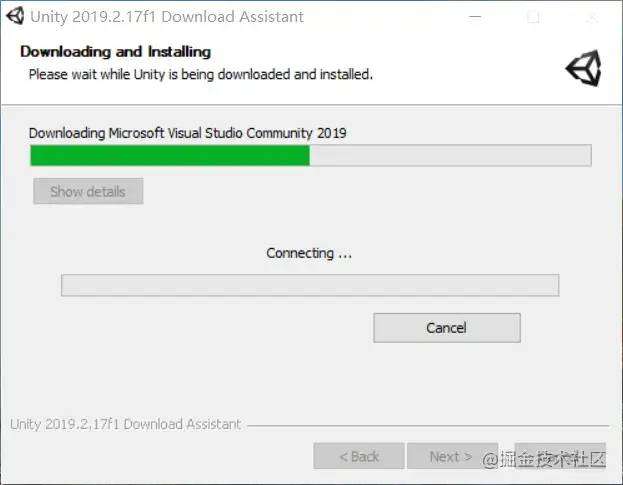Click the Downloading Microsoft Visual Studio Community label
This screenshot has width=623, height=485.
point(188,133)
